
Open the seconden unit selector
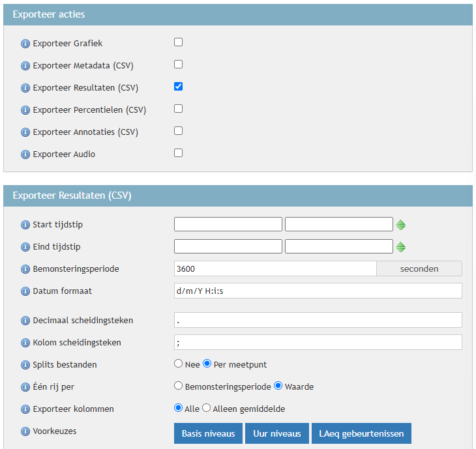pyautogui.click(x=419, y=268)
